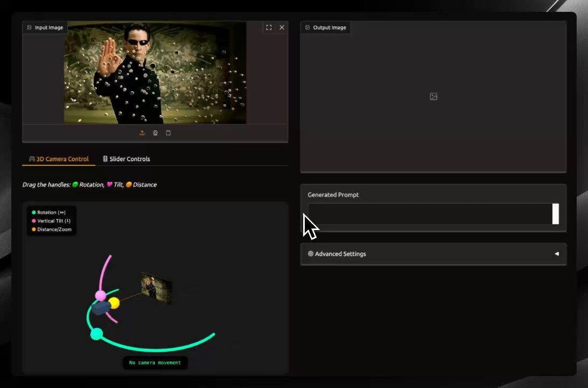Click the yellow distance handle sphere

[114, 303]
